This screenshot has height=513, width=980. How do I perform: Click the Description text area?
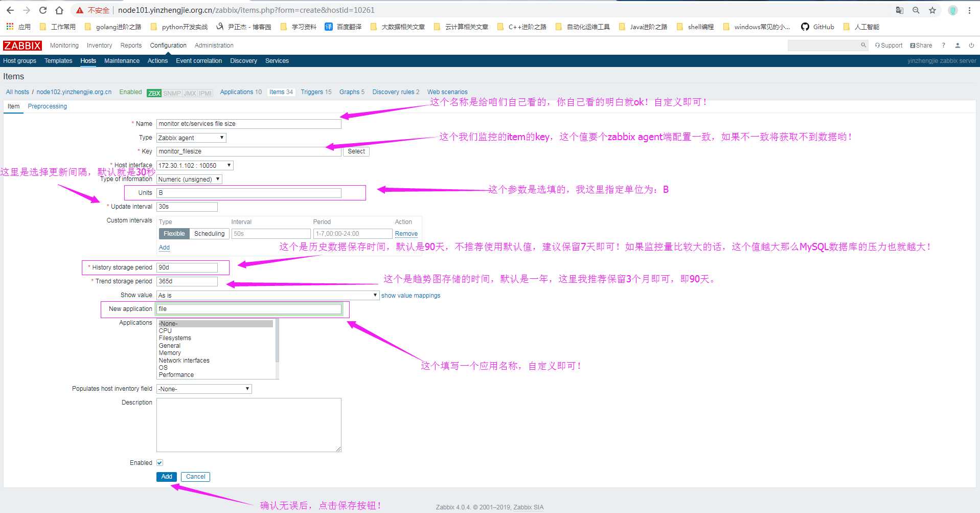coord(248,425)
